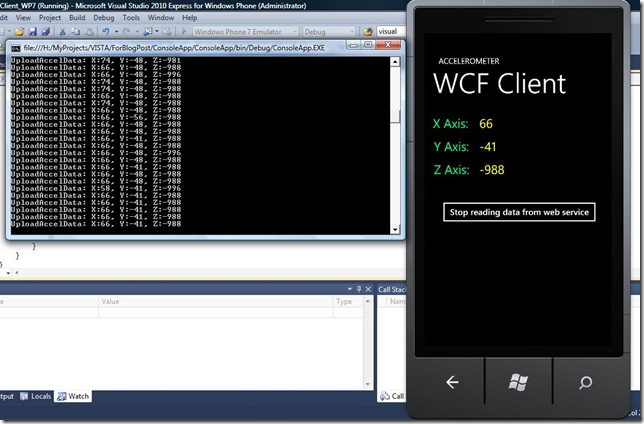The image size is (644, 424).
Task: Switch to the Watch tab
Action: click(x=73, y=396)
